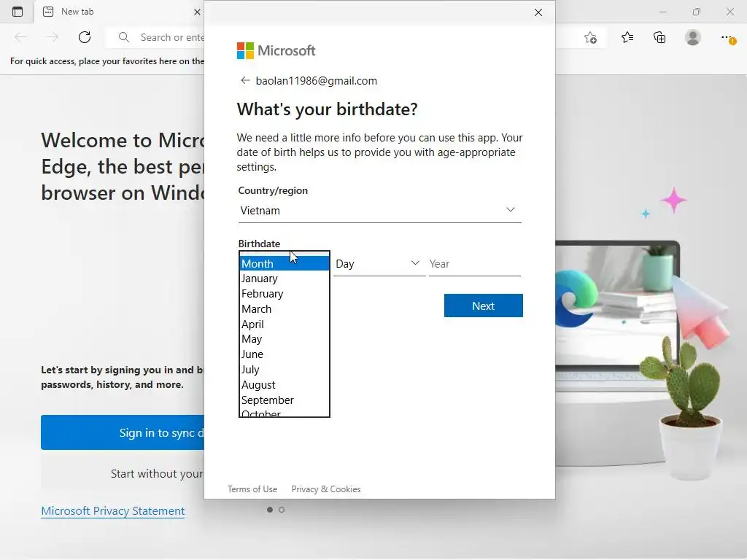This screenshot has width=747, height=560.
Task: Select the New tab page tab
Action: coord(119,12)
